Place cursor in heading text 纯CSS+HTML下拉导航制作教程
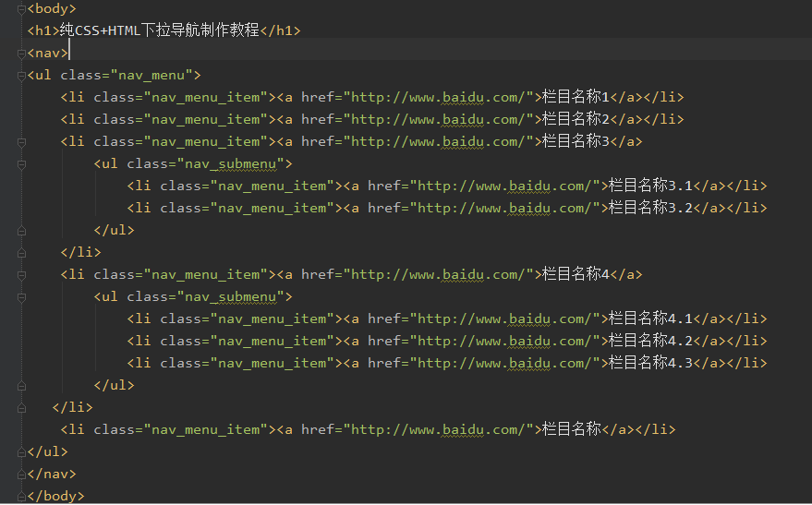 160,30
